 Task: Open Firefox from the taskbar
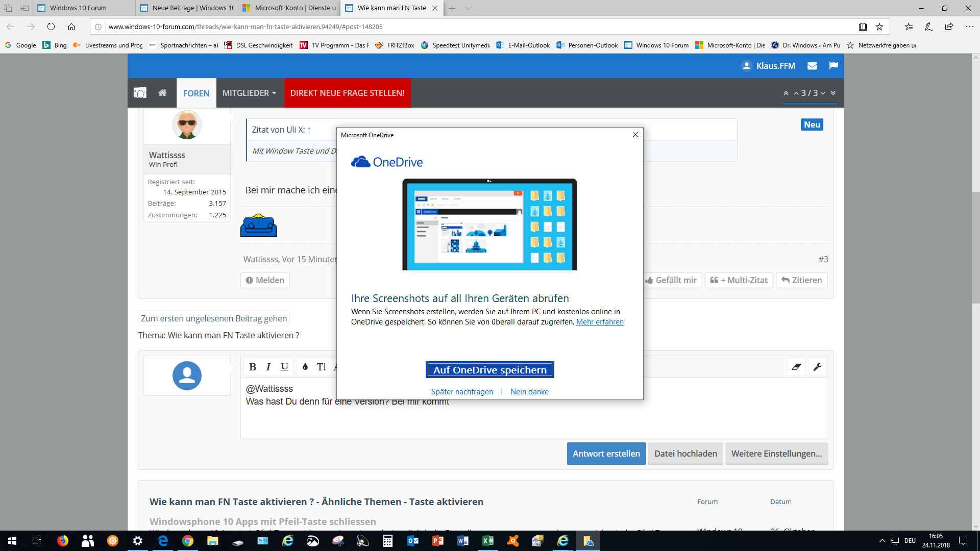(x=63, y=541)
